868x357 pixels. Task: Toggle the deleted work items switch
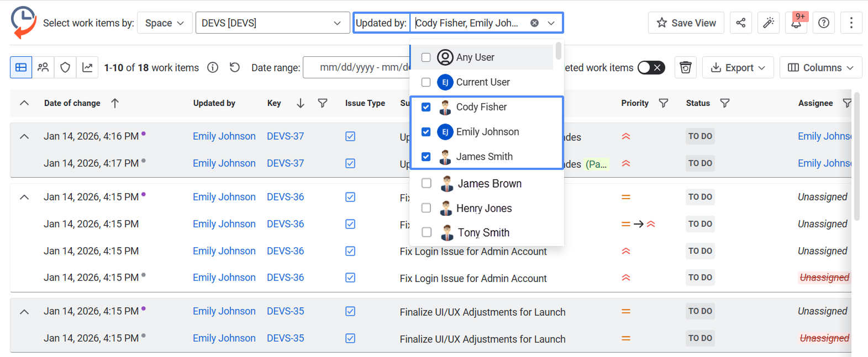(x=651, y=67)
